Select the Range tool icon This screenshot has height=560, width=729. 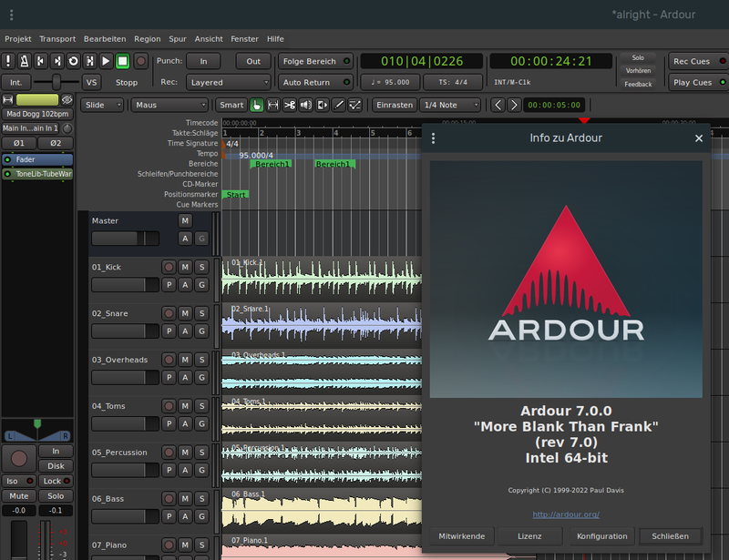(x=272, y=105)
